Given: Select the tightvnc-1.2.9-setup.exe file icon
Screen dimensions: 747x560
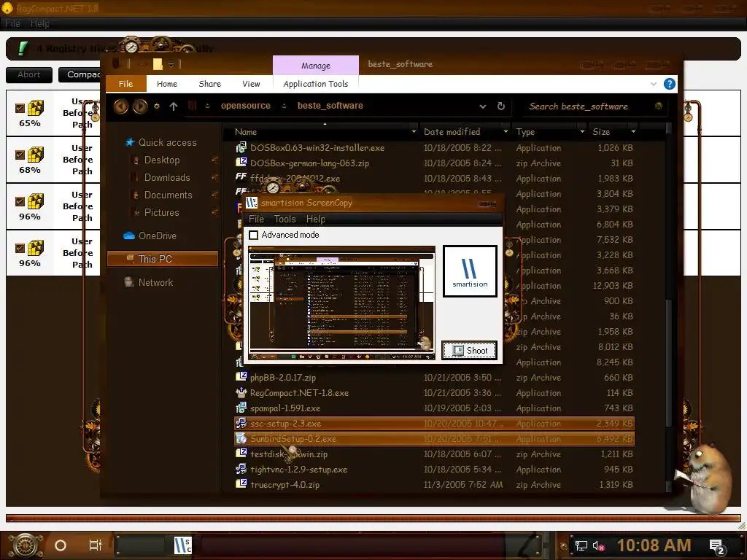Looking at the screenshot, I should click(241, 469).
